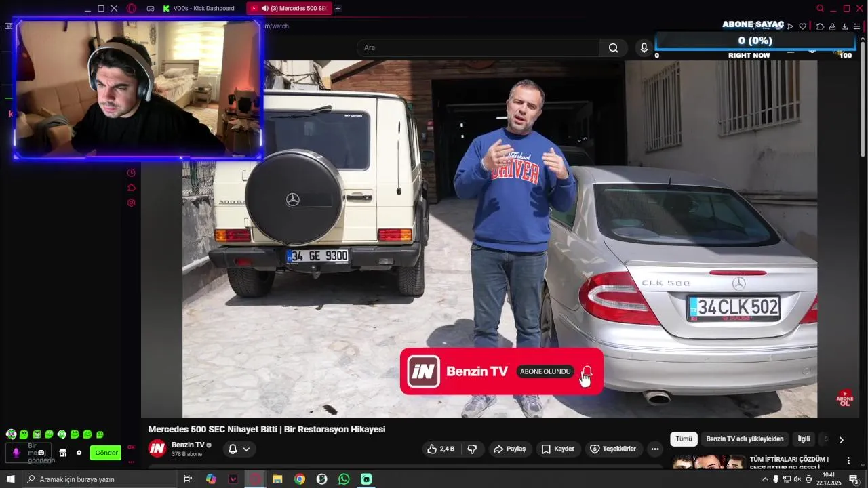Open more actions three-dot menu

[654, 449]
